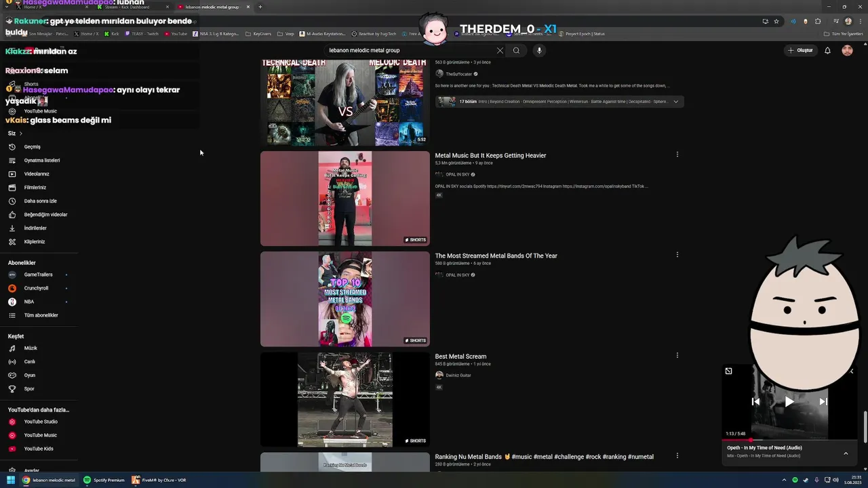Image resolution: width=868 pixels, height=488 pixels.
Task: Open FiveM by Cfx.re taskbar app
Action: (159, 480)
